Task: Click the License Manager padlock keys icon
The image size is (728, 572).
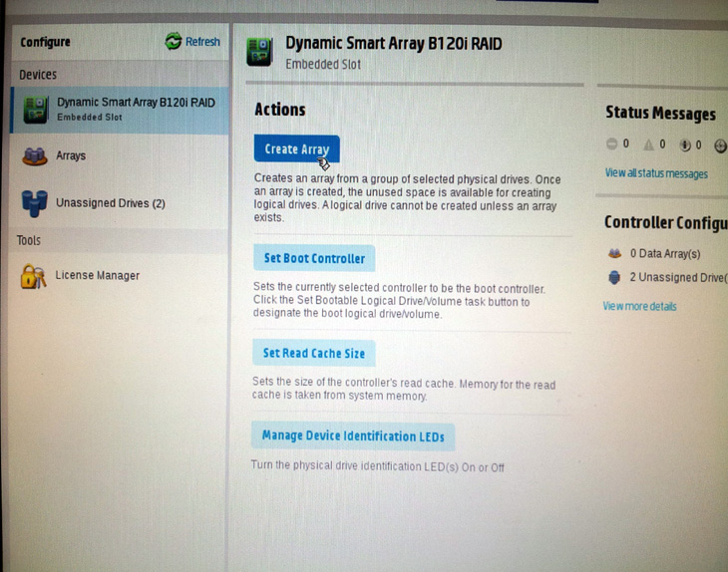Action: (x=33, y=276)
